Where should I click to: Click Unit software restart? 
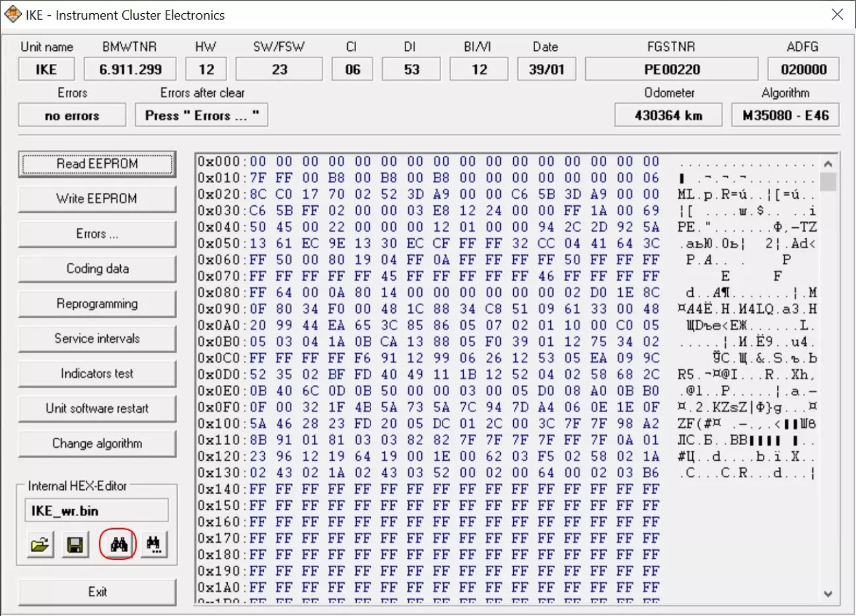(96, 409)
